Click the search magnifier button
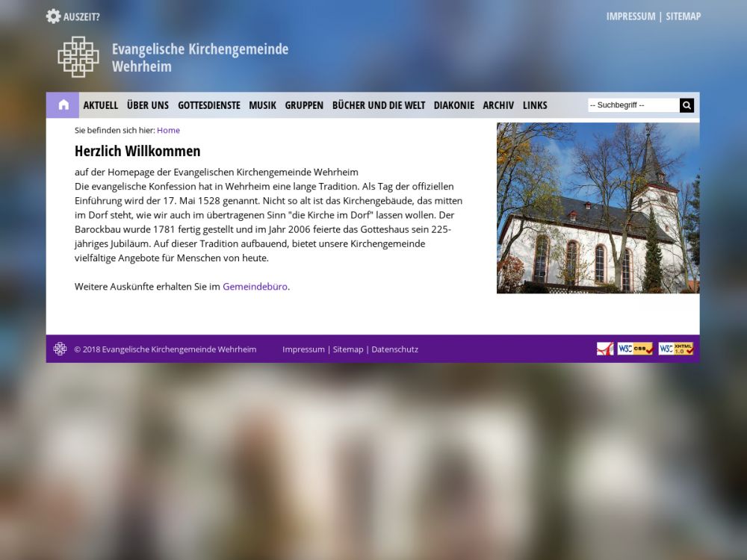747x560 pixels. click(686, 105)
